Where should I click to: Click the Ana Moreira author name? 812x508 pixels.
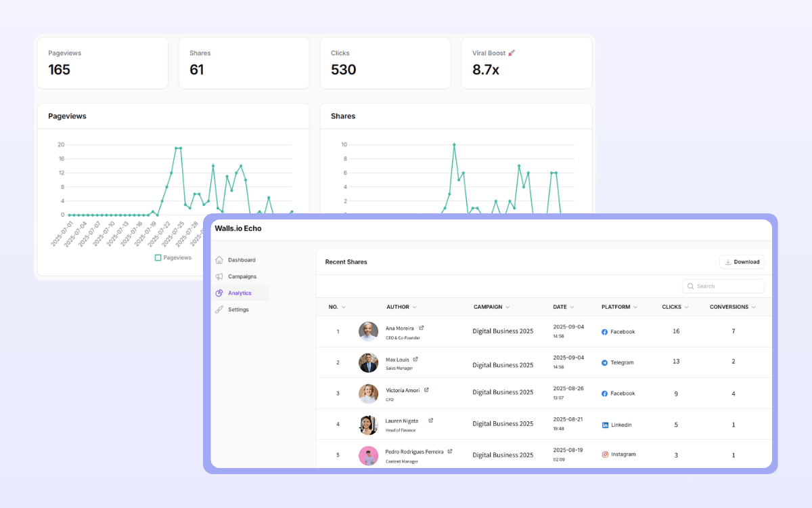(x=400, y=329)
